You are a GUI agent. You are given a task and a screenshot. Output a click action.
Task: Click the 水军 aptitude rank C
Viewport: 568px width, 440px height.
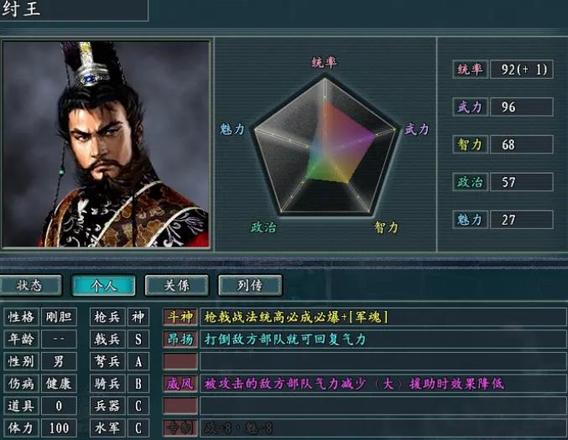click(x=138, y=428)
